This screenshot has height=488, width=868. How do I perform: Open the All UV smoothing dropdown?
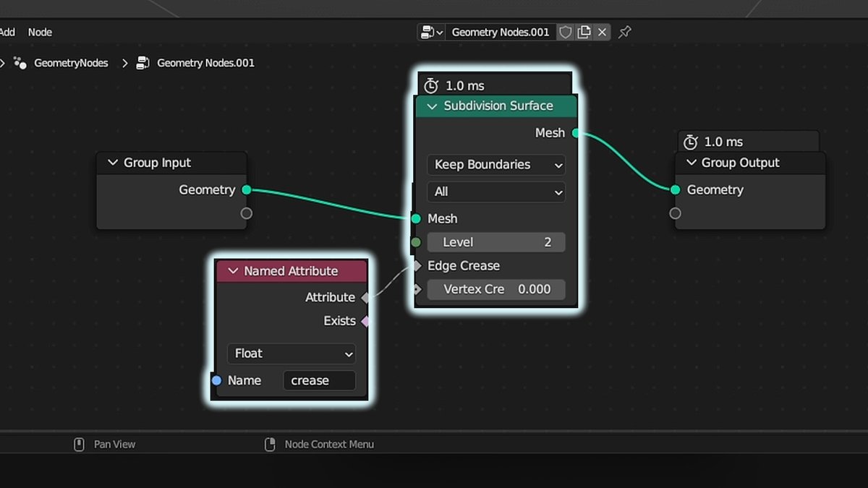pyautogui.click(x=495, y=192)
